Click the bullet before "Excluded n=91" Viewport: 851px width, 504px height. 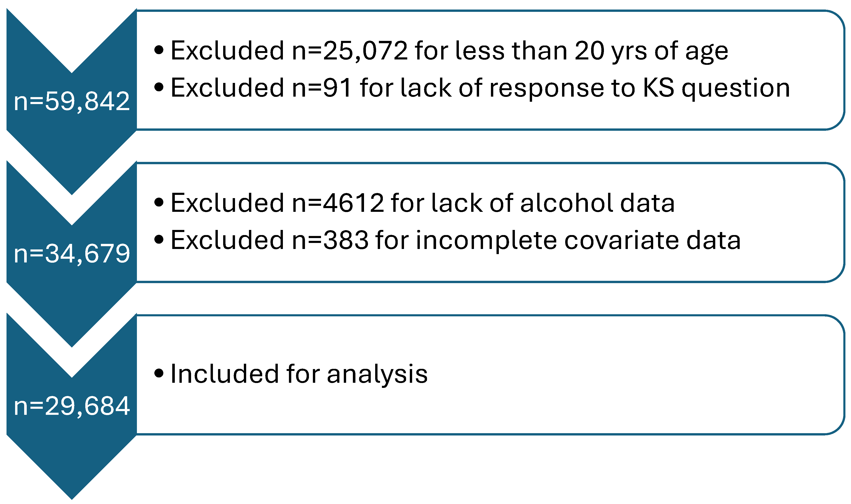pos(159,87)
